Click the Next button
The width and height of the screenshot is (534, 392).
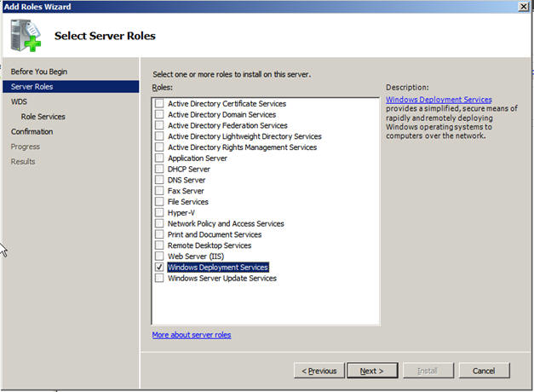pos(372,371)
